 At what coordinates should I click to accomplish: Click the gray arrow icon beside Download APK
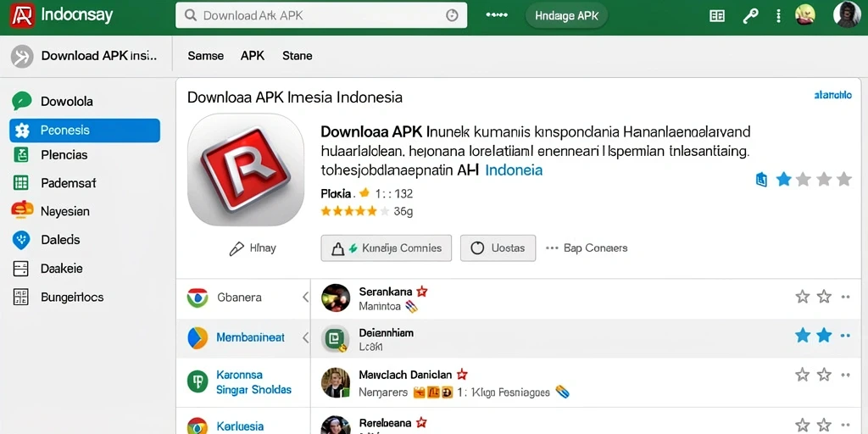(22, 57)
